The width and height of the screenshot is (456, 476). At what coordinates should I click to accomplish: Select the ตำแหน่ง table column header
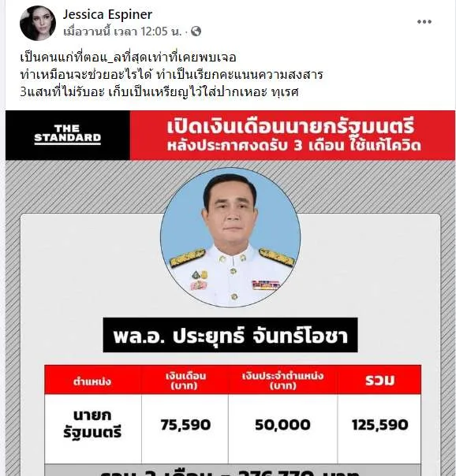(92, 380)
